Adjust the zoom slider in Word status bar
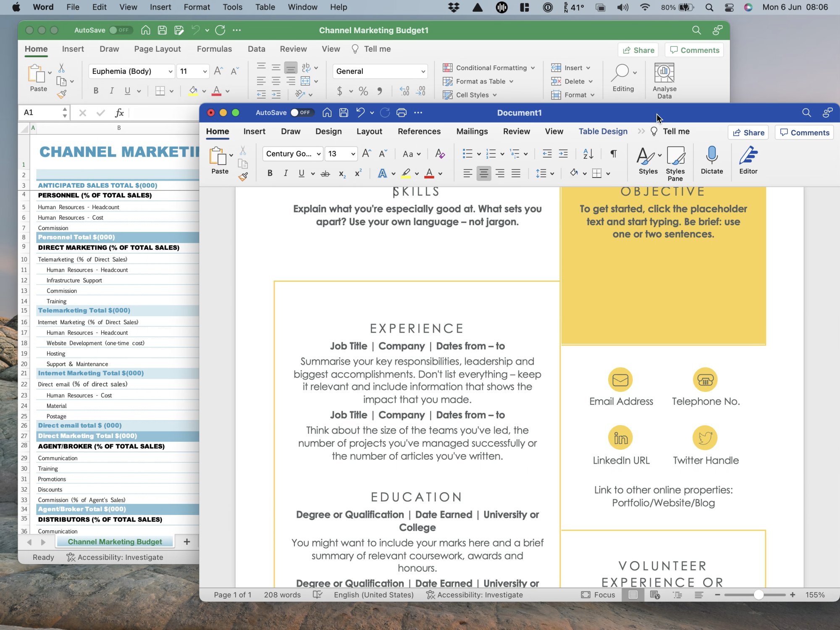This screenshot has width=840, height=630. pos(758,595)
